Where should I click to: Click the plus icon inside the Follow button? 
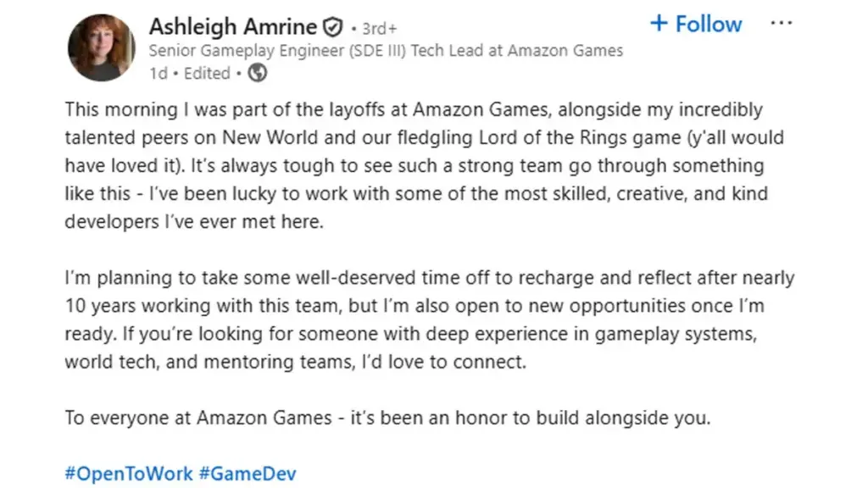658,24
